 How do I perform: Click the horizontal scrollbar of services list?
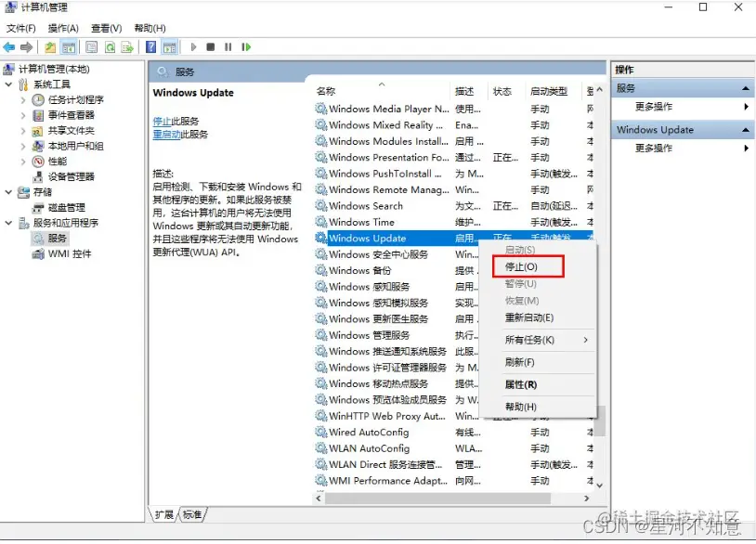437,499
